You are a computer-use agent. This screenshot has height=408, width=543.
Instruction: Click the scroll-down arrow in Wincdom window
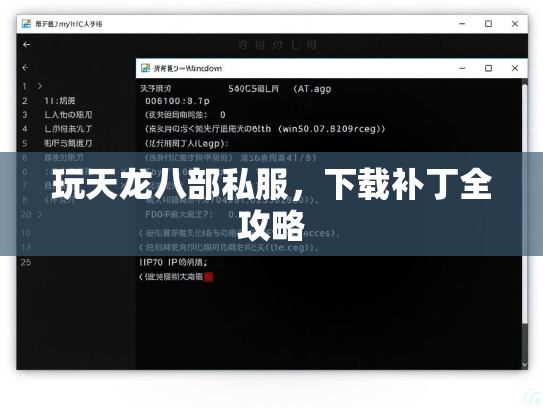click(525, 364)
